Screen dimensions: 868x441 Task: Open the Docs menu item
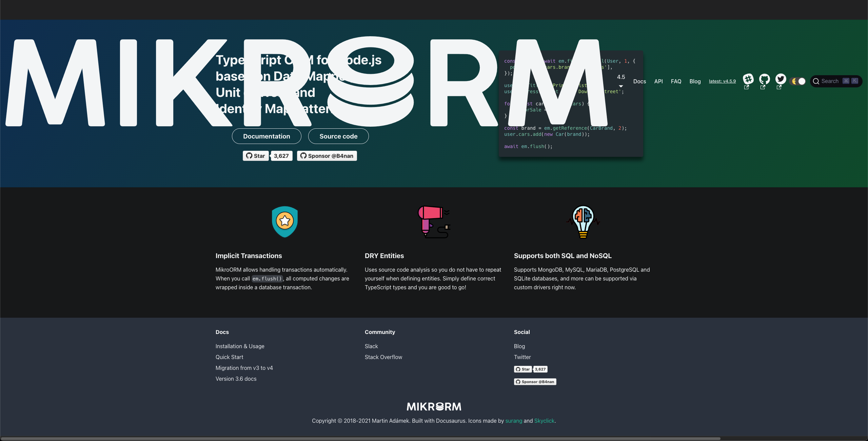pos(639,81)
